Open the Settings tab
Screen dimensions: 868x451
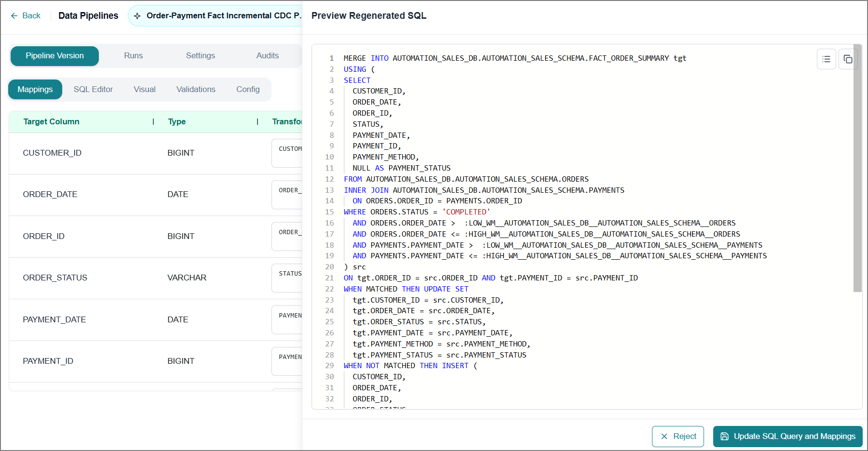coord(201,56)
